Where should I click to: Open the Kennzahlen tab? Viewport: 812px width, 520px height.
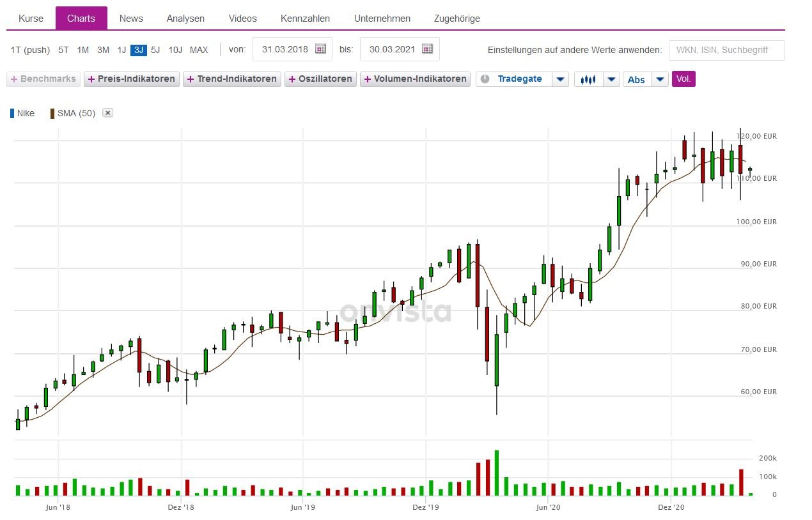tap(306, 19)
